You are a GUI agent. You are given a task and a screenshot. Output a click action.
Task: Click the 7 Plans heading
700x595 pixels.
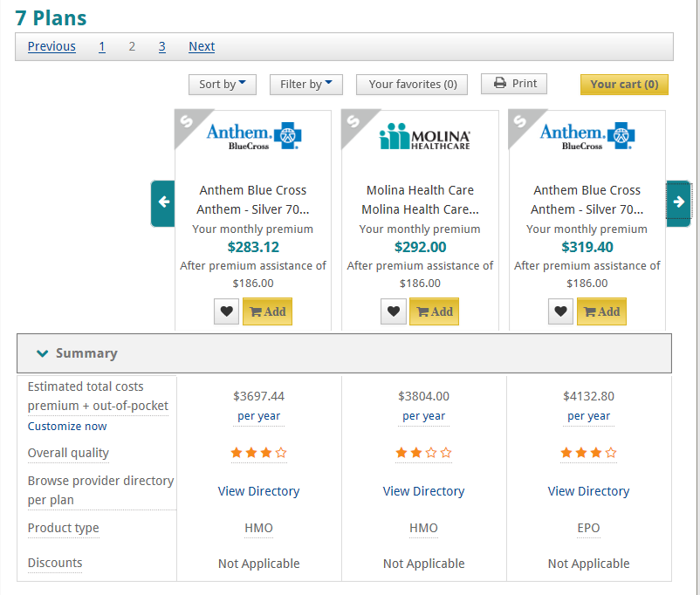pos(51,18)
